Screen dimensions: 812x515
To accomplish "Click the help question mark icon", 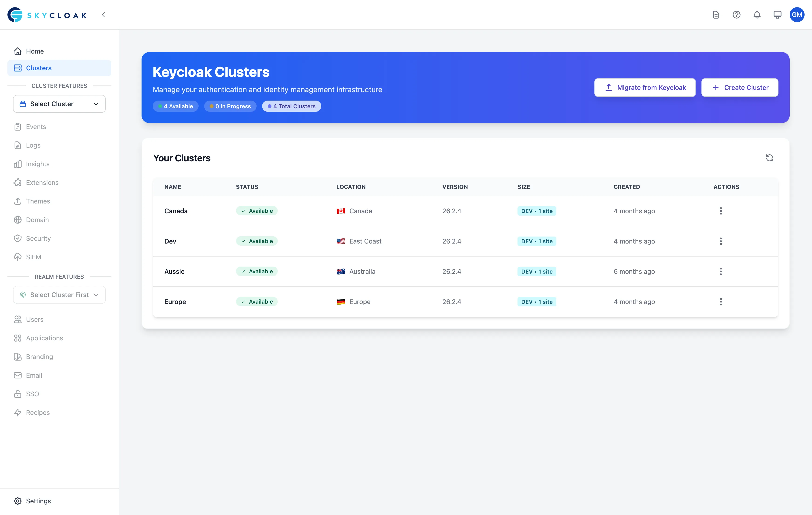I will coord(737,14).
